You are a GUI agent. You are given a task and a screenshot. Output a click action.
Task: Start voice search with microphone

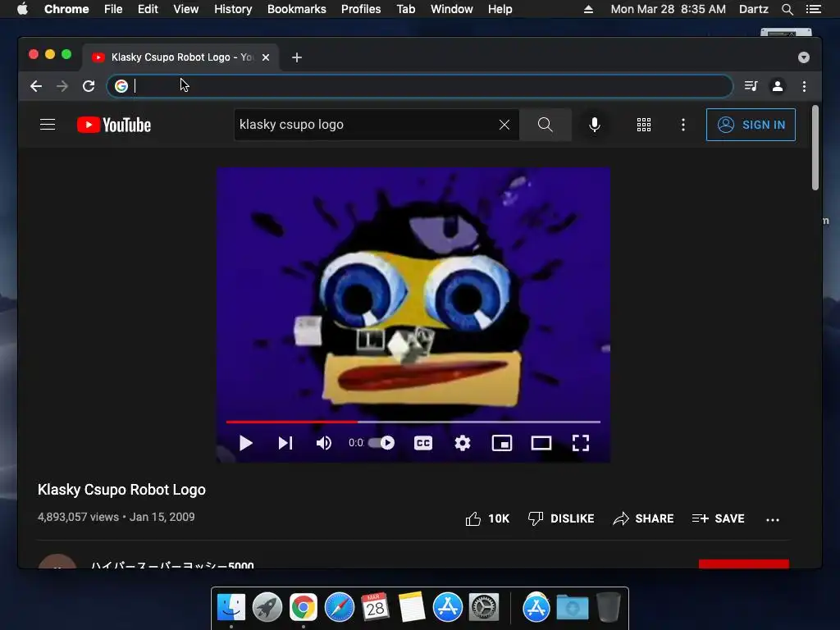pos(594,125)
